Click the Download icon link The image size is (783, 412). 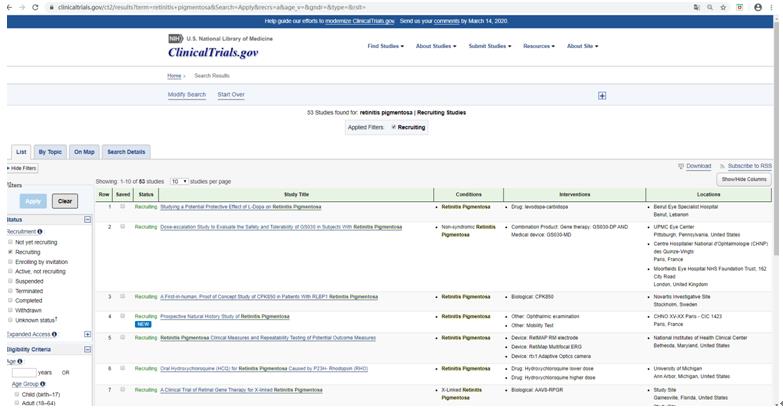click(681, 166)
